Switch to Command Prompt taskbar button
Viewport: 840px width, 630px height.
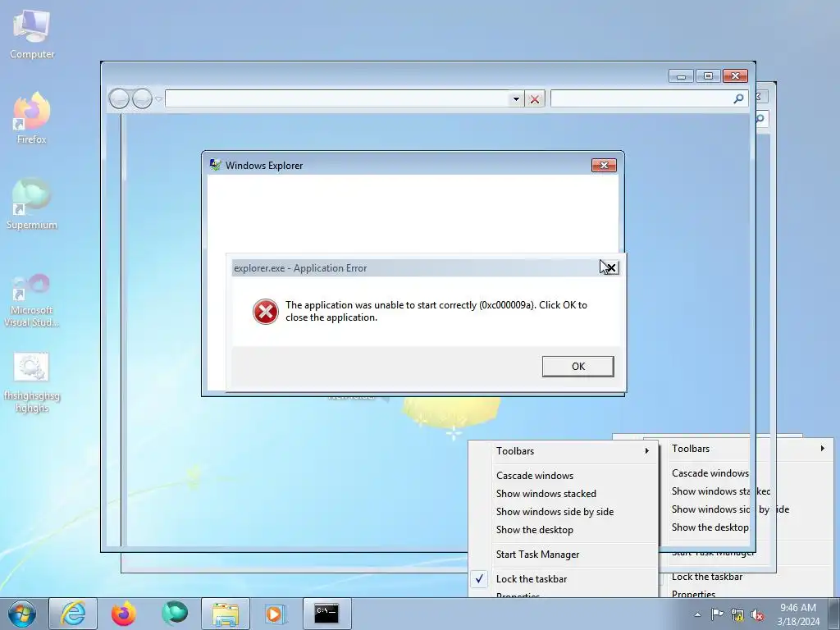(326, 614)
